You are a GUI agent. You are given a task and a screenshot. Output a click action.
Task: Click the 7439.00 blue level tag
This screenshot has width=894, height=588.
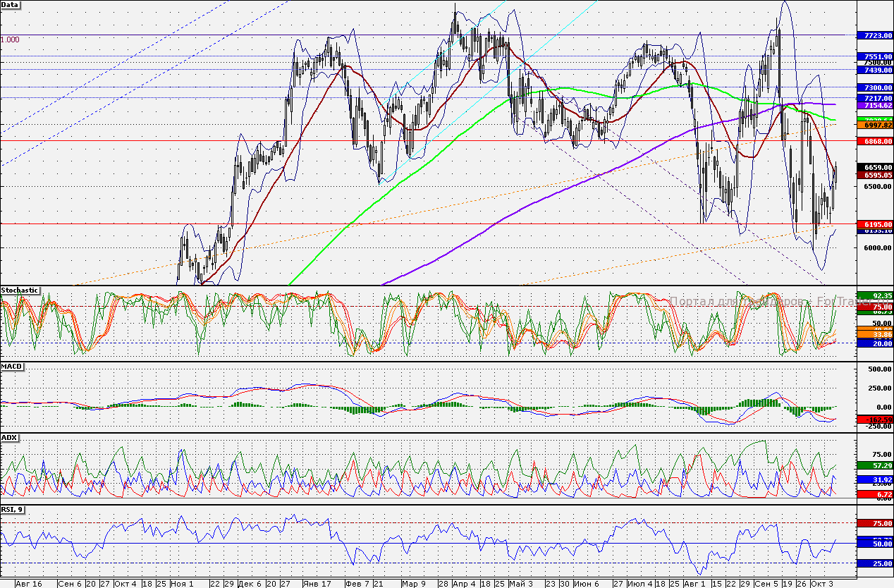pyautogui.click(x=874, y=70)
